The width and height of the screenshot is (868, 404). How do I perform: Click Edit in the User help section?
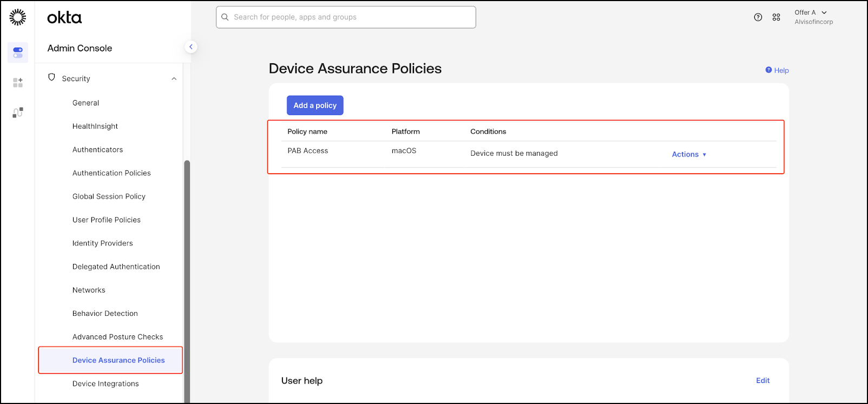762,381
